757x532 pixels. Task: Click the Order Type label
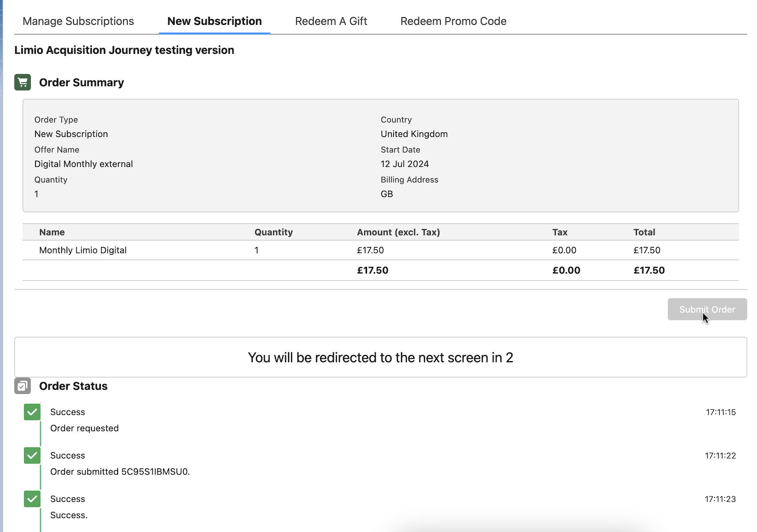point(56,120)
